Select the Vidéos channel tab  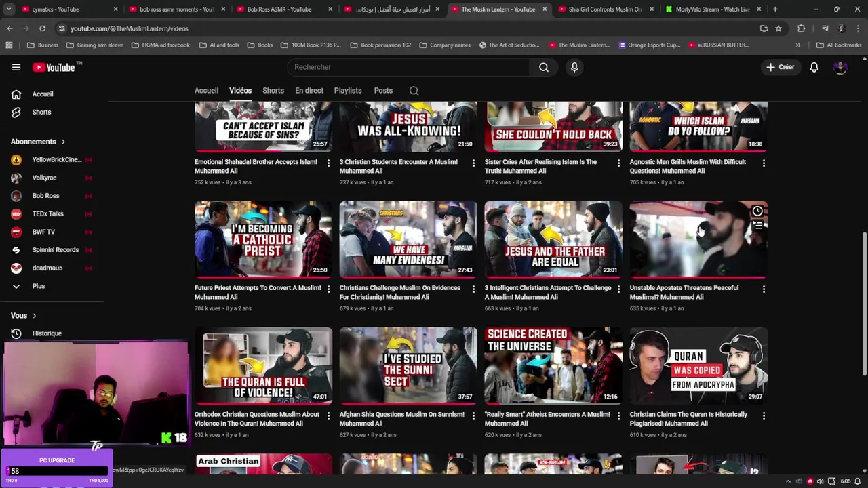pyautogui.click(x=240, y=91)
